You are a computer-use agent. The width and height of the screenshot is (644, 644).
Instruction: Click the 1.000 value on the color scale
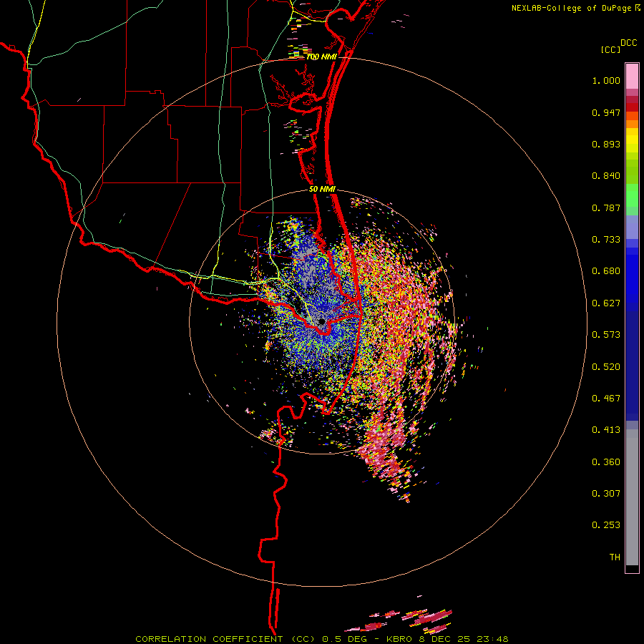(x=606, y=80)
